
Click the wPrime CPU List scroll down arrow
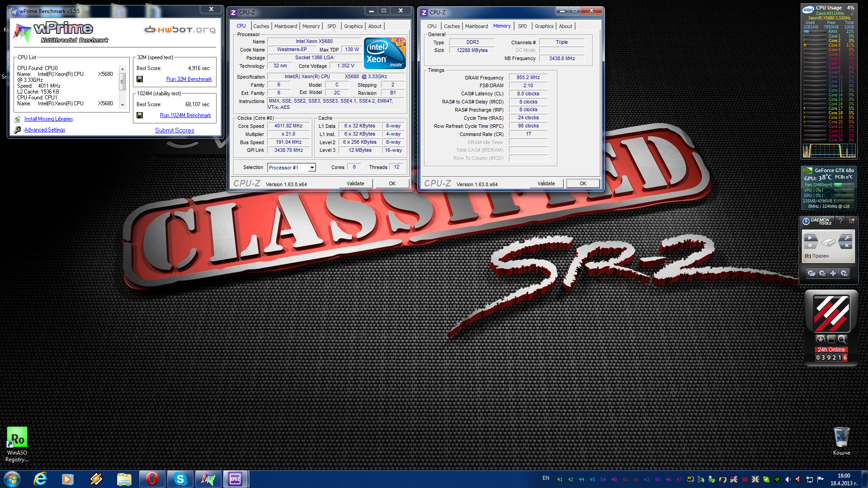tap(122, 105)
